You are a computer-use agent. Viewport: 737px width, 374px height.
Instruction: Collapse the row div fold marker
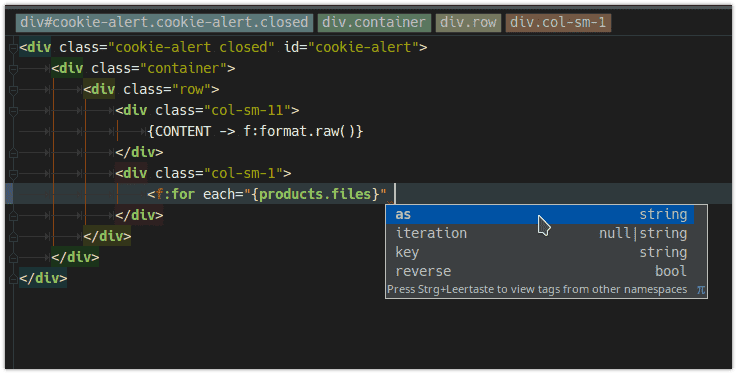tap(13, 89)
